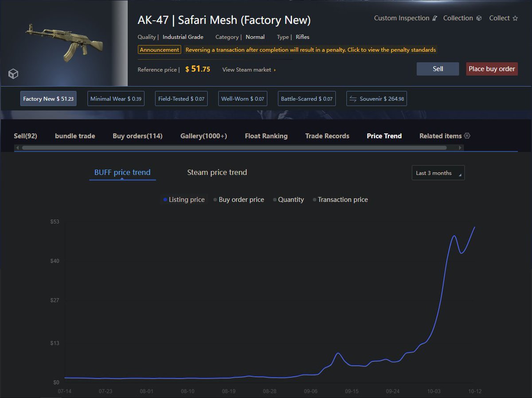Switch to Souvenir $264.98 version
The height and width of the screenshot is (398, 532).
coord(376,99)
